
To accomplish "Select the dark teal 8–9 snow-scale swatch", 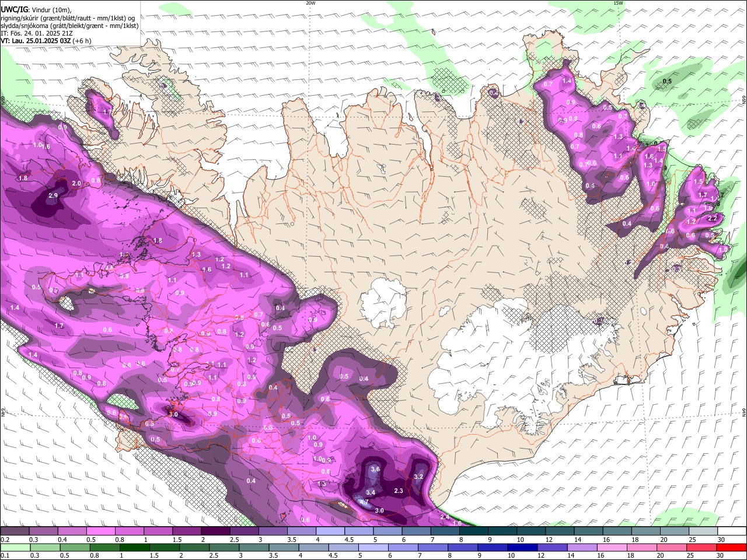I will [474, 531].
